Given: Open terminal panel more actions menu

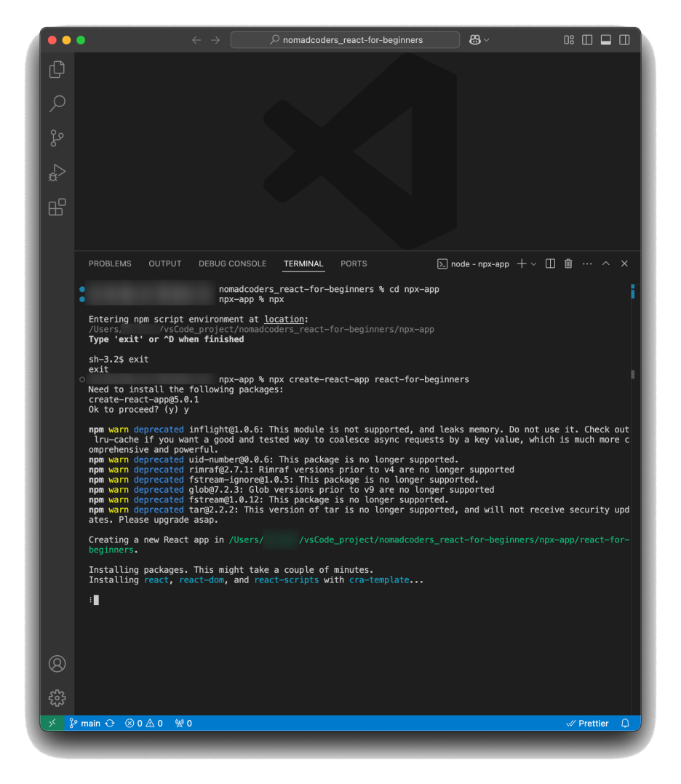Looking at the screenshot, I should pyautogui.click(x=587, y=264).
